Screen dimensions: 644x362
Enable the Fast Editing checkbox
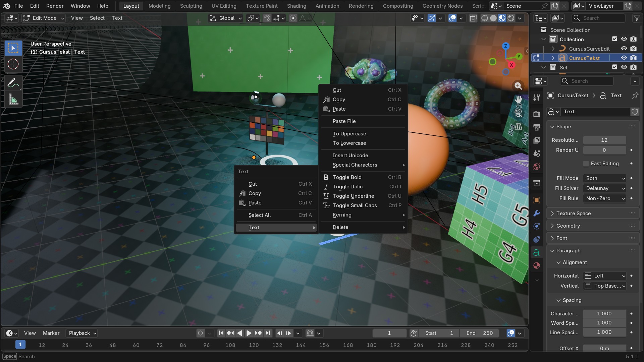pyautogui.click(x=586, y=164)
